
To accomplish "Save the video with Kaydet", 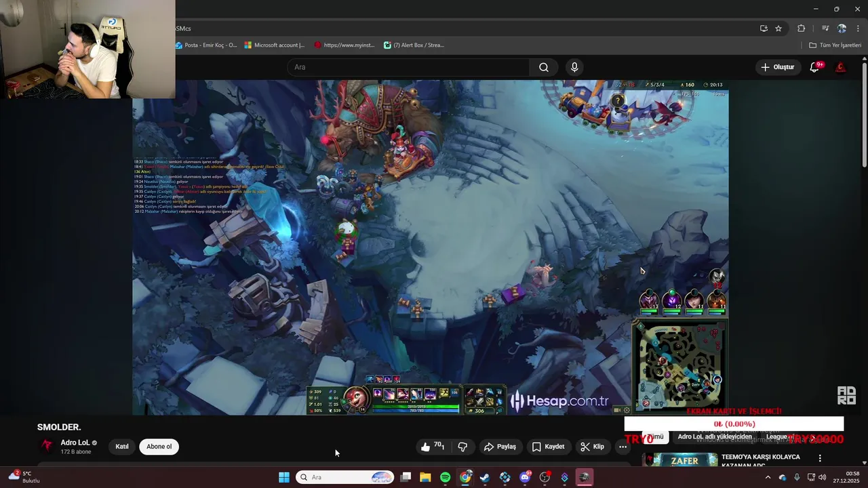I will [x=548, y=447].
